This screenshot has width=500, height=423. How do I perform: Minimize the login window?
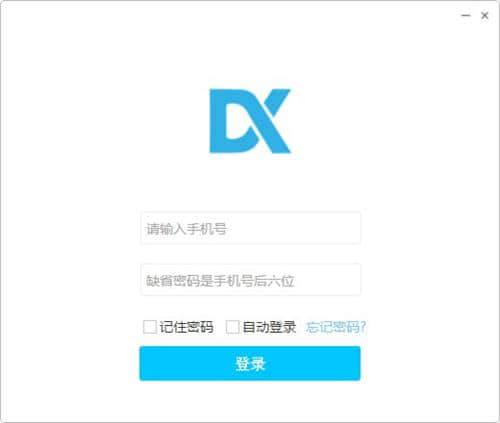466,15
